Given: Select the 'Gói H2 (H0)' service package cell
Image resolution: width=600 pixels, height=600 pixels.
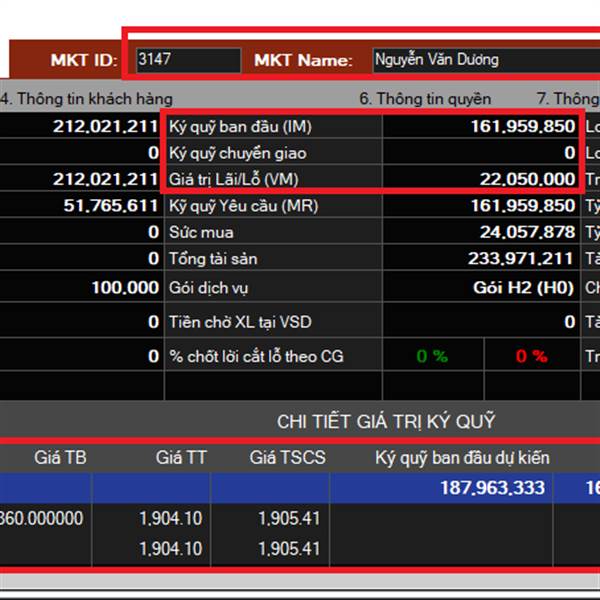Looking at the screenshot, I should tap(524, 288).
